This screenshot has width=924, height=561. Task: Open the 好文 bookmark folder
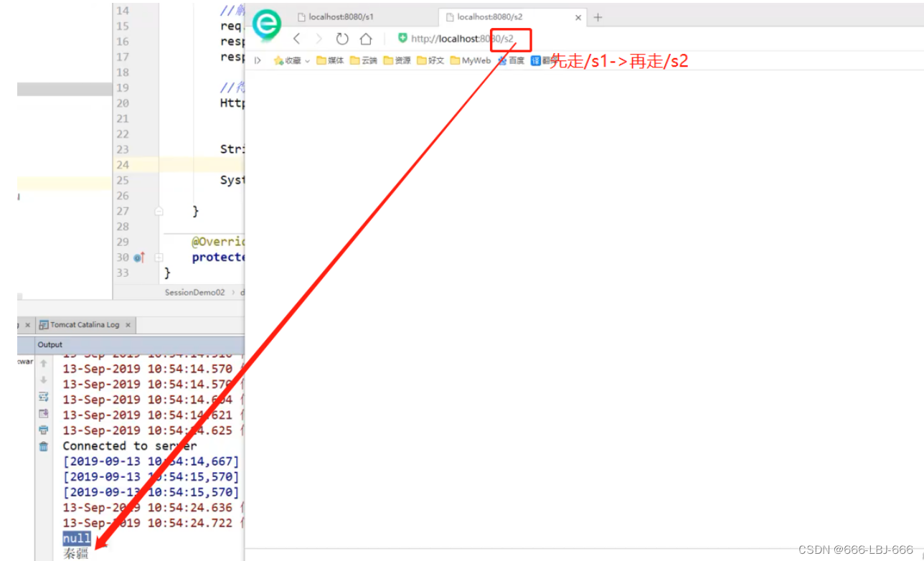point(430,61)
